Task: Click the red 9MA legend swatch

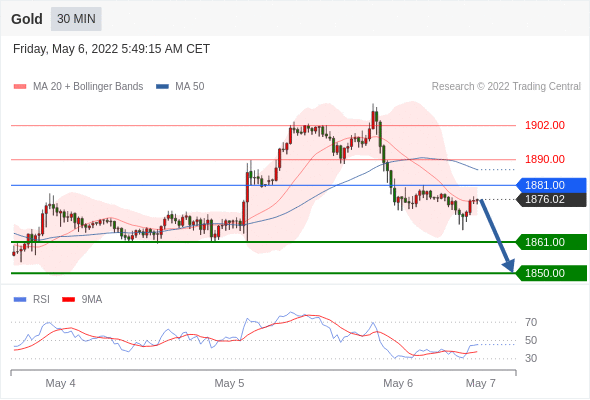Action: pos(68,300)
